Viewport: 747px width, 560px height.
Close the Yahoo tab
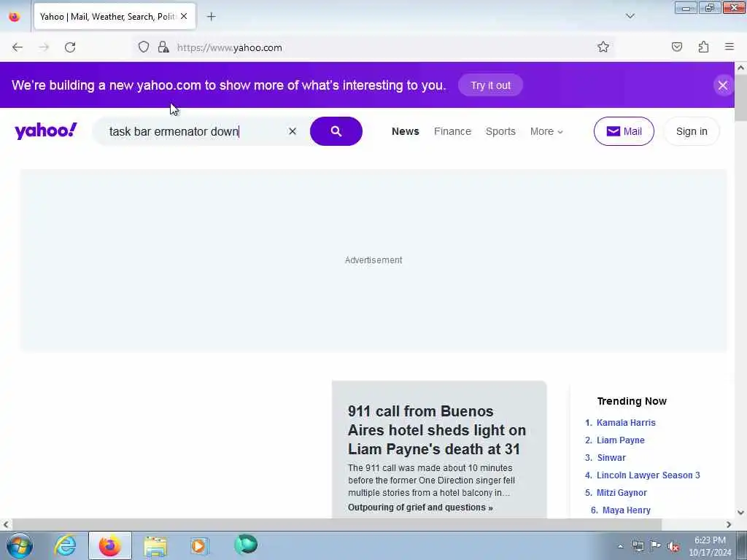tap(184, 17)
